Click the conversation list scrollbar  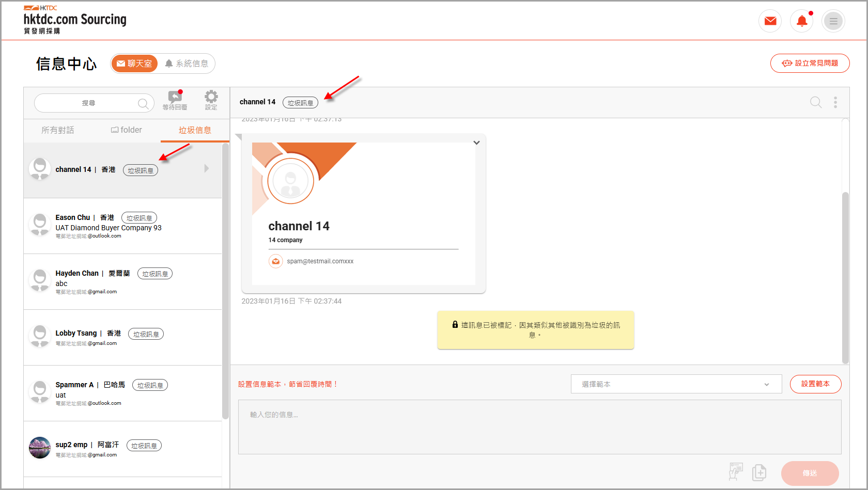pos(225,281)
